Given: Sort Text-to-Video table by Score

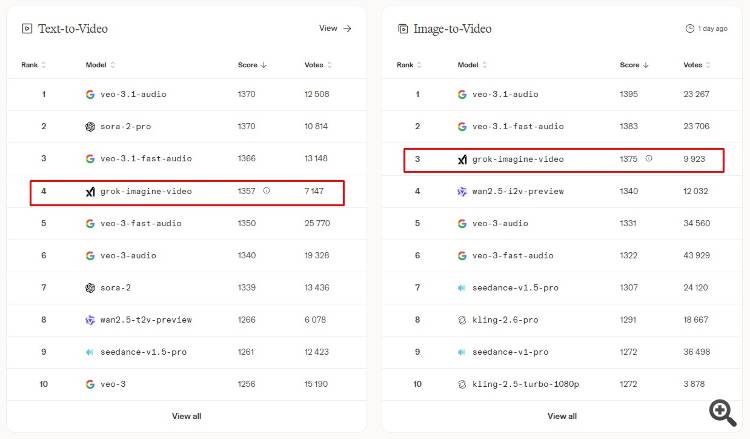Looking at the screenshot, I should [x=252, y=65].
